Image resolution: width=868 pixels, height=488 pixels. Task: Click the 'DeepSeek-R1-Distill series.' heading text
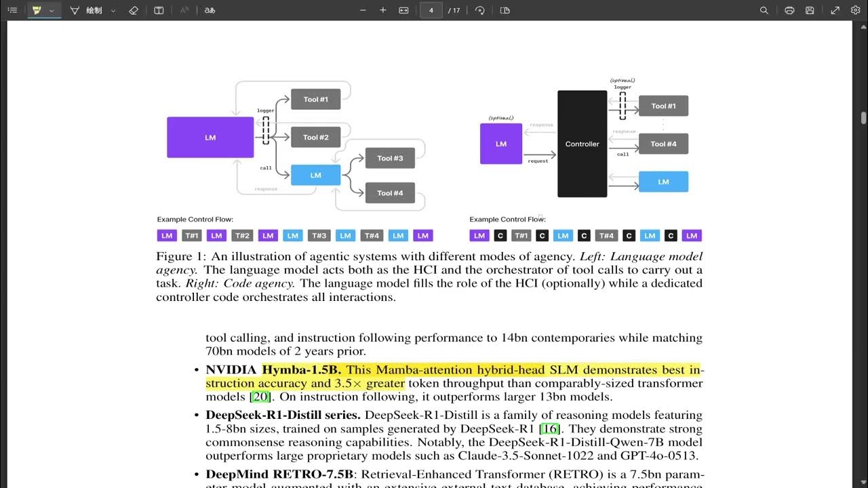(x=283, y=415)
